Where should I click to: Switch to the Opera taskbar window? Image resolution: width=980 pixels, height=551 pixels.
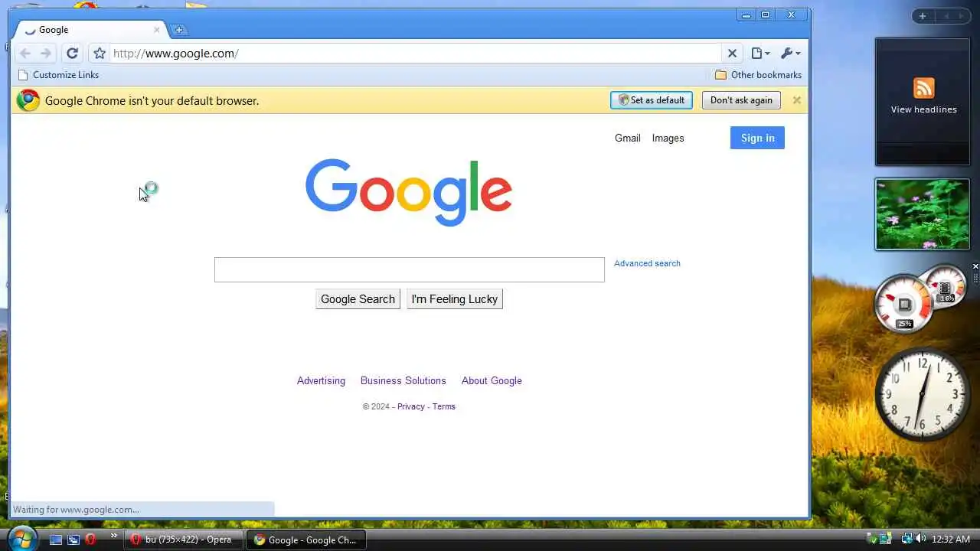click(x=184, y=540)
